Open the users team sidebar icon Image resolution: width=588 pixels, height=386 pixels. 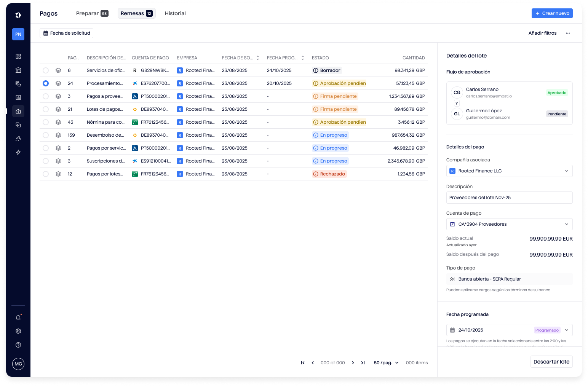18,139
